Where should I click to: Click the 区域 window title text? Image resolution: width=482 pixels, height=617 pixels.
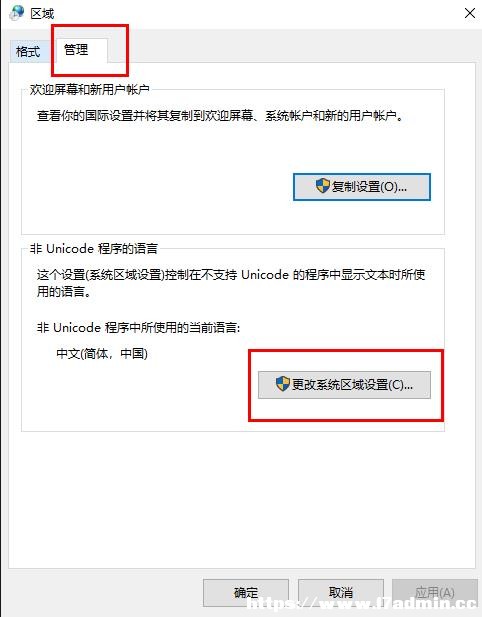pyautogui.click(x=42, y=14)
